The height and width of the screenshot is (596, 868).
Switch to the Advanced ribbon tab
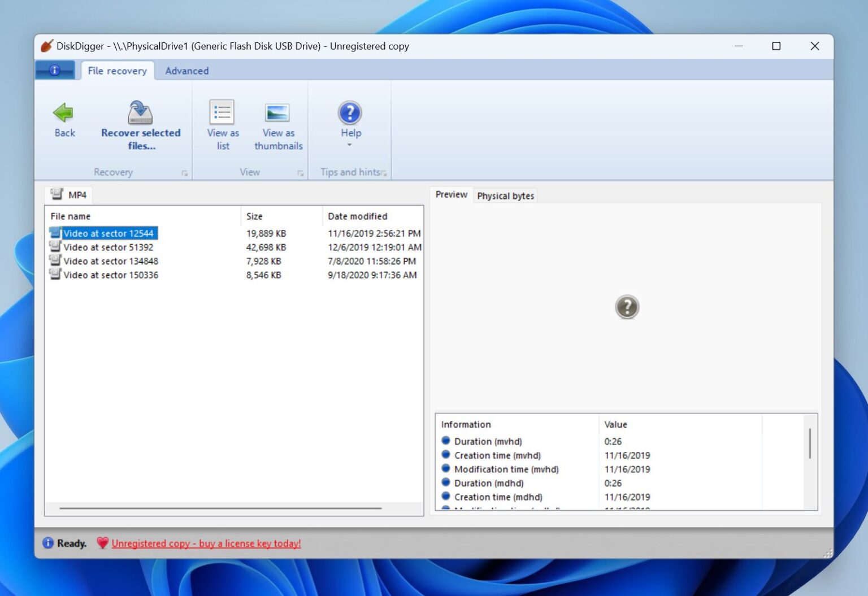coord(186,70)
